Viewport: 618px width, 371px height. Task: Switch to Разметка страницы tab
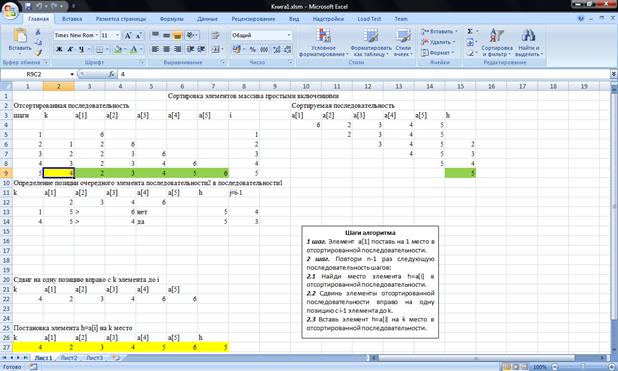[x=121, y=19]
